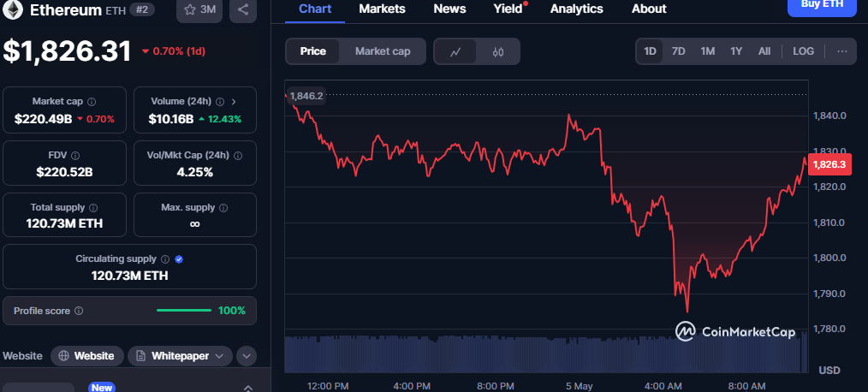Toggle LOG scale on chart

click(803, 51)
